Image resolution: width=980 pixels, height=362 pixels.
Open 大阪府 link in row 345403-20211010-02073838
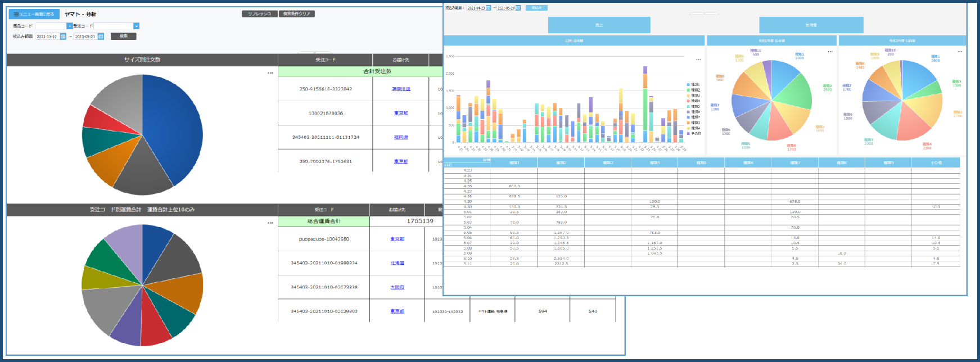click(398, 288)
